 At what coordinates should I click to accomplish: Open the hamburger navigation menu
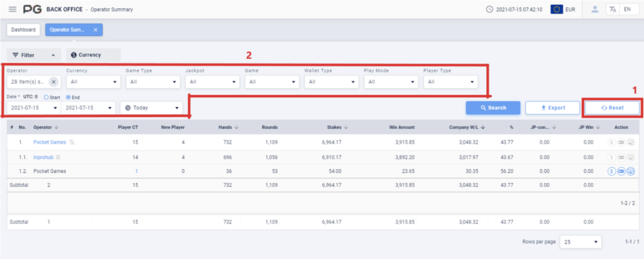pos(13,9)
